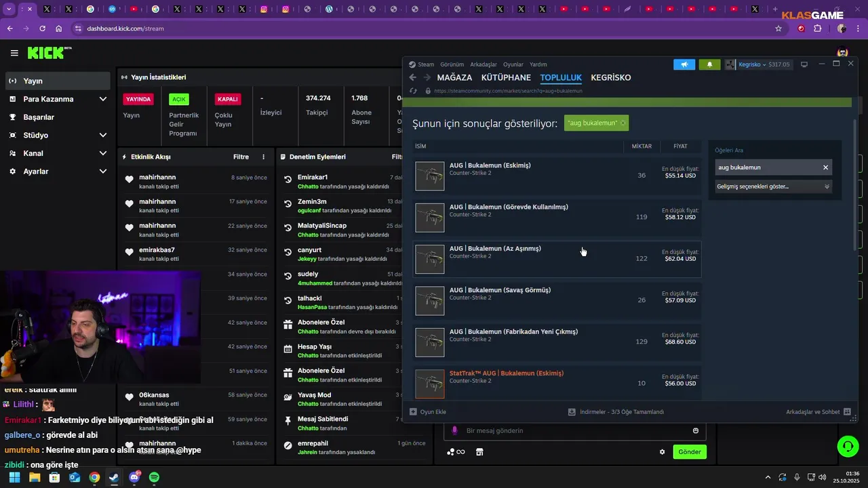This screenshot has height=488, width=868.
Task: Click the Kick shop icon below chat
Action: [479, 452]
